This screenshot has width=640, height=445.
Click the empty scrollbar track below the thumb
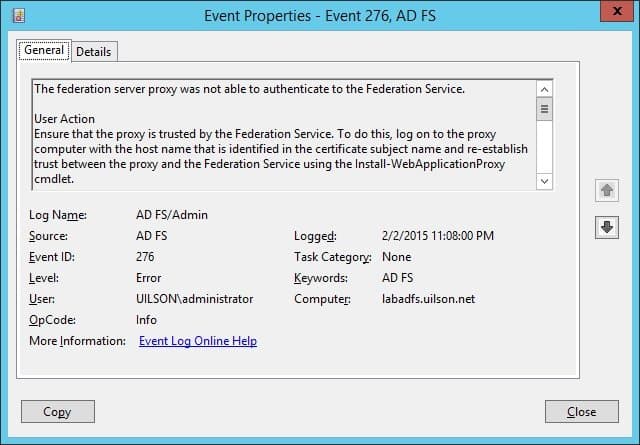[544, 147]
